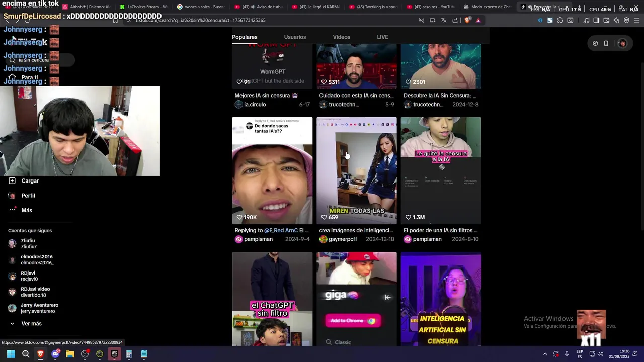Open the Brave Wallet icon in toolbar
Screen dimensions: 644x362
[x=606, y=20]
